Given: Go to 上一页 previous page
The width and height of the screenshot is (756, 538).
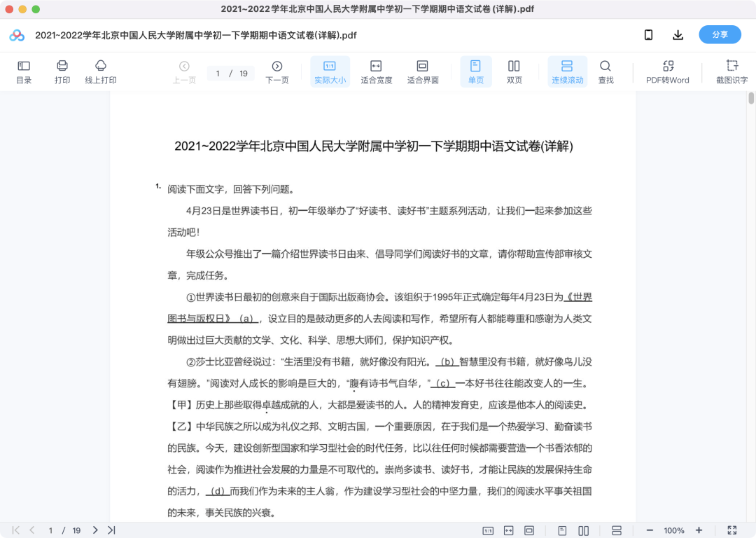Looking at the screenshot, I should point(184,72).
